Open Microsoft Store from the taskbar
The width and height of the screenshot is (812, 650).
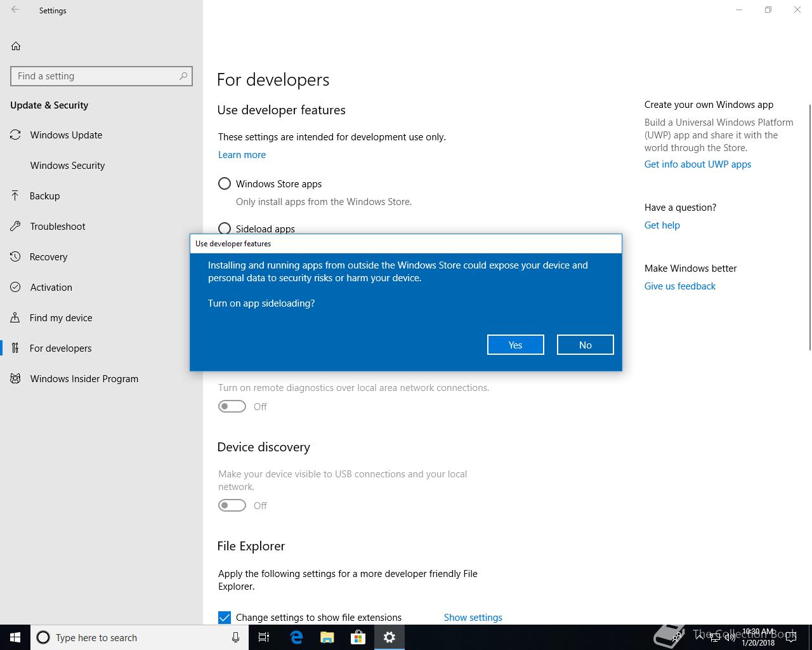[x=358, y=637]
